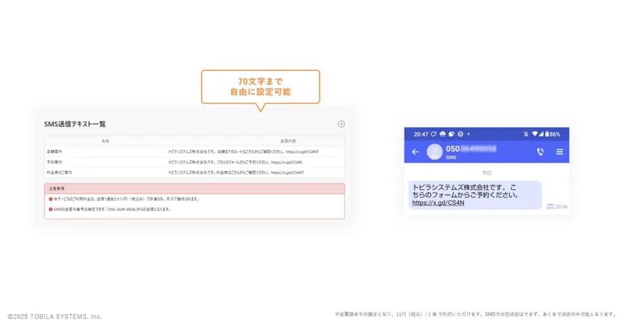
Task: Tap the 20:46 message timestamp
Action: click(x=562, y=207)
